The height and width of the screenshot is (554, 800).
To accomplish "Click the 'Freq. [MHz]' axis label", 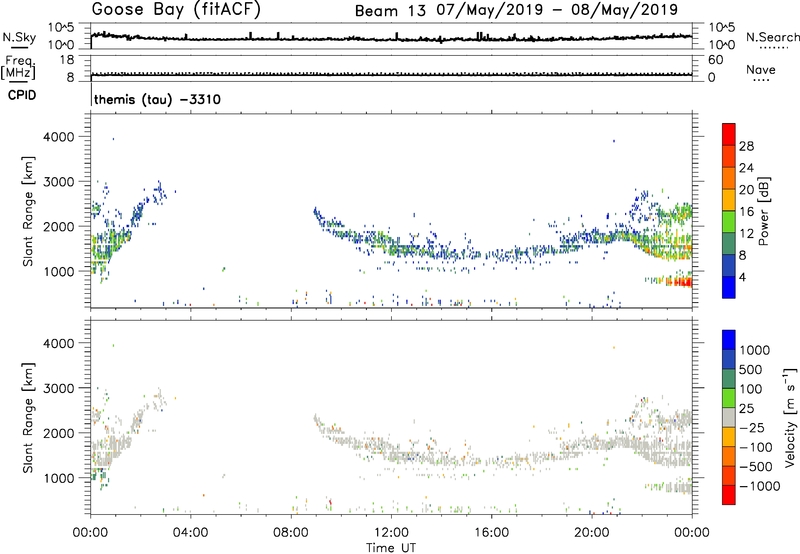I will [x=18, y=68].
